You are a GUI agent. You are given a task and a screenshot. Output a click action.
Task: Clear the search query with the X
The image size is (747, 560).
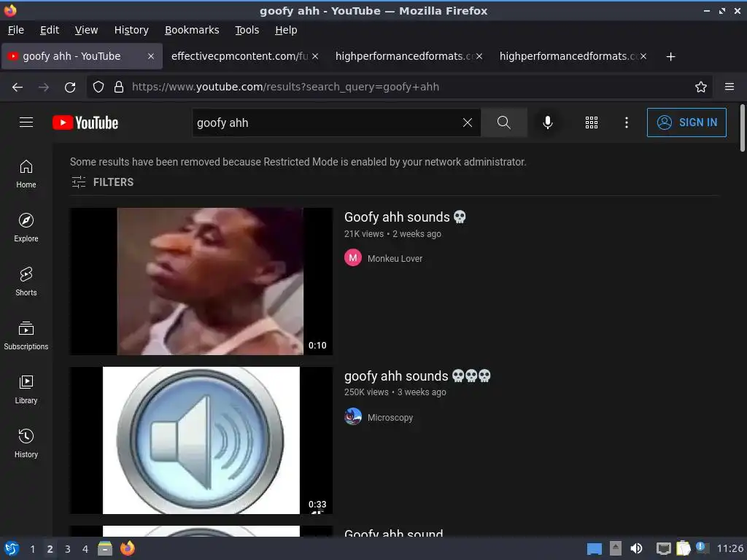coord(468,122)
